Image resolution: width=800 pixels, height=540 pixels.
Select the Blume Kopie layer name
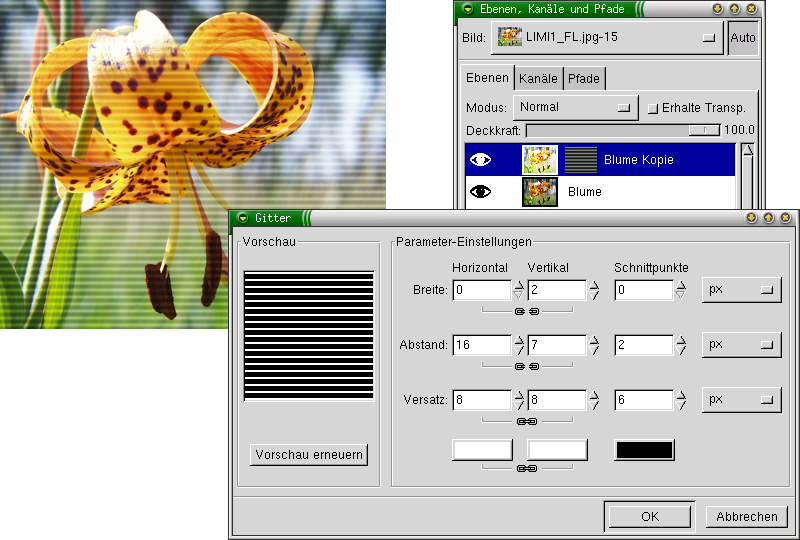[x=638, y=160]
